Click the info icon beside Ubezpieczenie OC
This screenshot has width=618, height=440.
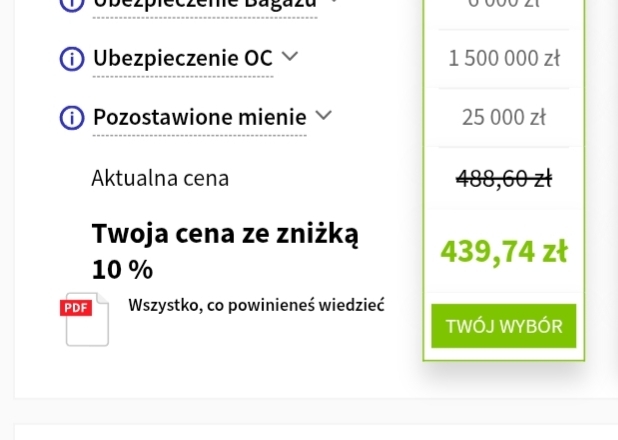pos(72,59)
